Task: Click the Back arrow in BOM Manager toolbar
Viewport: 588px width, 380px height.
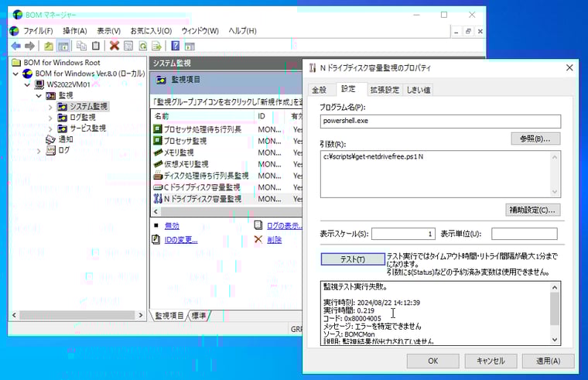Action: tap(15, 46)
